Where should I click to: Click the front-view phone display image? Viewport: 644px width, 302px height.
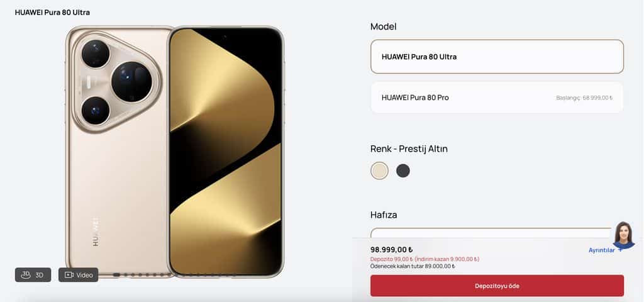point(226,151)
